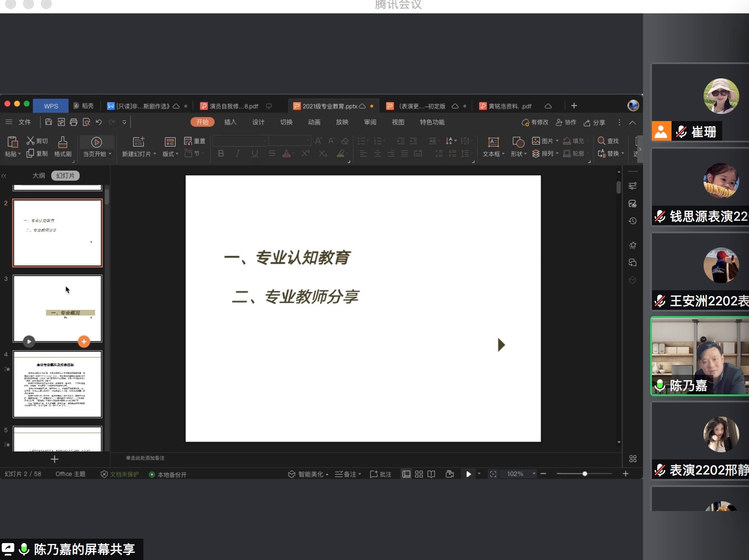Select slide 4 thumbnail

57,384
